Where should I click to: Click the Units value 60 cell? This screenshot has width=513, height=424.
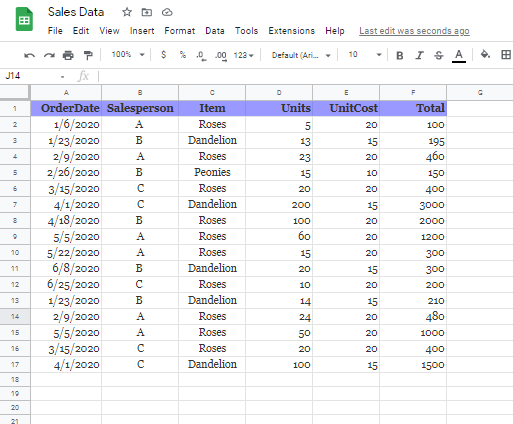point(279,236)
